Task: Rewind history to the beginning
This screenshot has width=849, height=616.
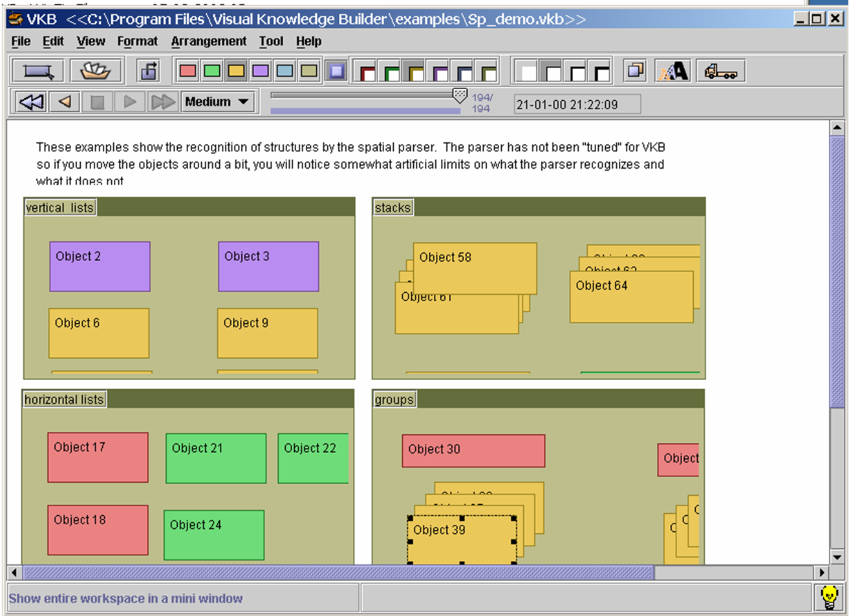Action: [31, 101]
